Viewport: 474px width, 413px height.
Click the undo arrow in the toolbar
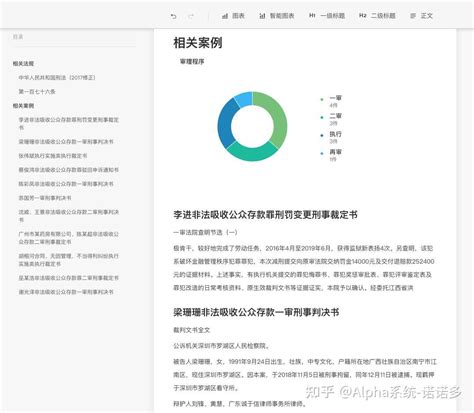(173, 16)
